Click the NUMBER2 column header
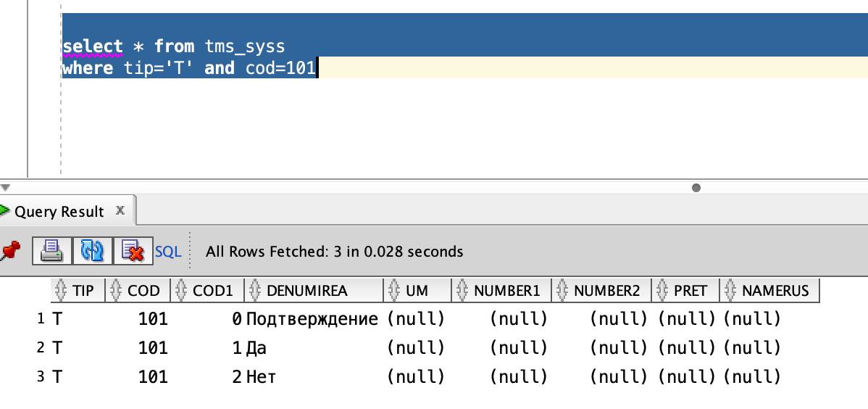Screen dimensions: 868x409 [602, 290]
